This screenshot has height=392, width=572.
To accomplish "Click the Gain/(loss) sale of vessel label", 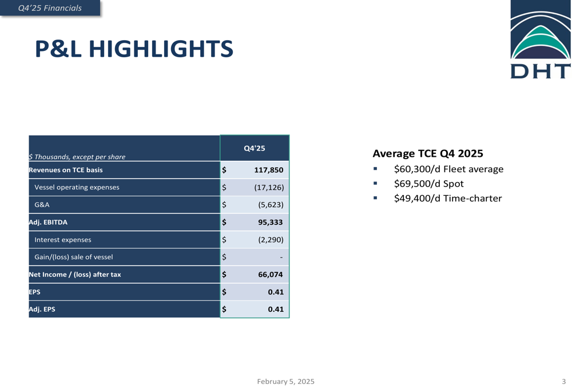I will [73, 257].
